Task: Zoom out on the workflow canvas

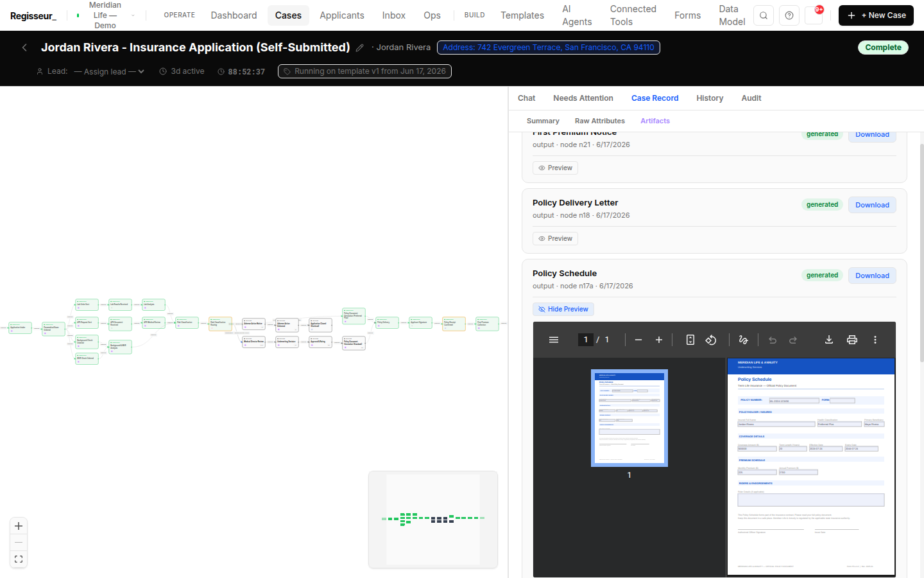Action: pyautogui.click(x=19, y=543)
